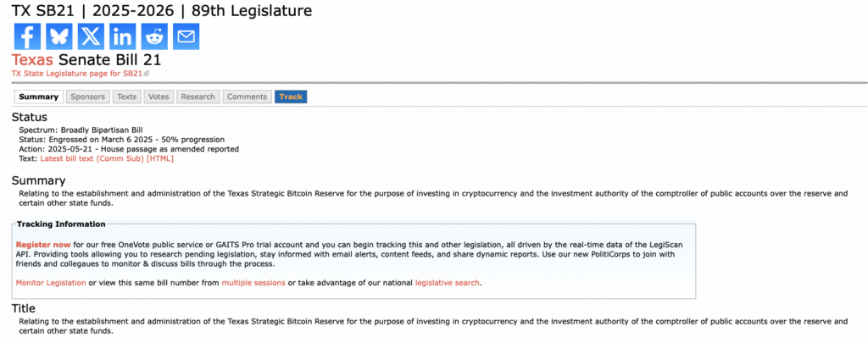Viewport: 868px width, 343px height.
Task: Open the Summary tab
Action: (39, 97)
